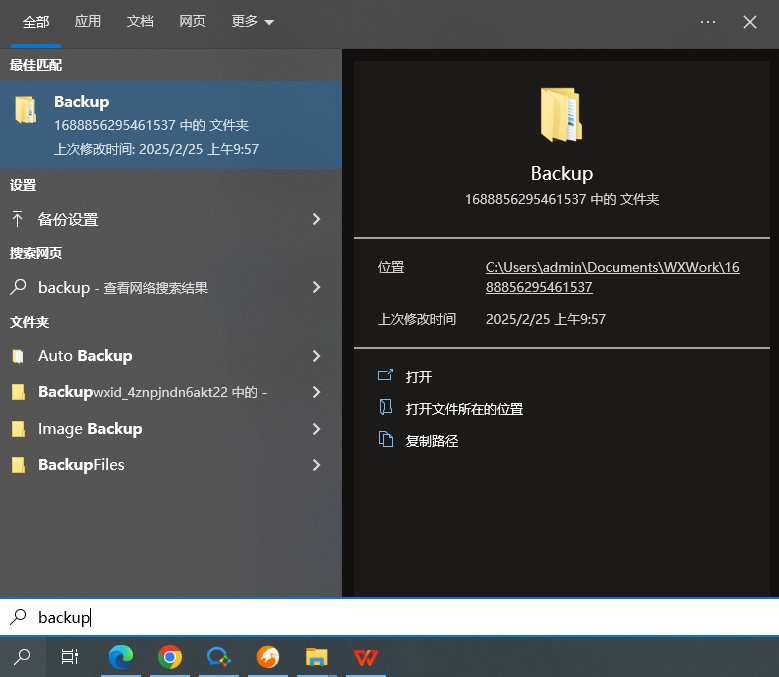Click the open icon beside 打开

tap(386, 376)
